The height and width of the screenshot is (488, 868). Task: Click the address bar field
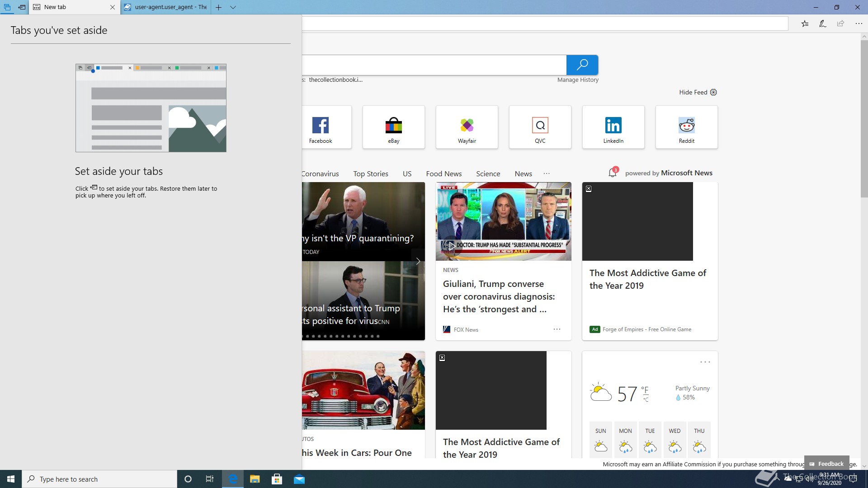coord(545,23)
